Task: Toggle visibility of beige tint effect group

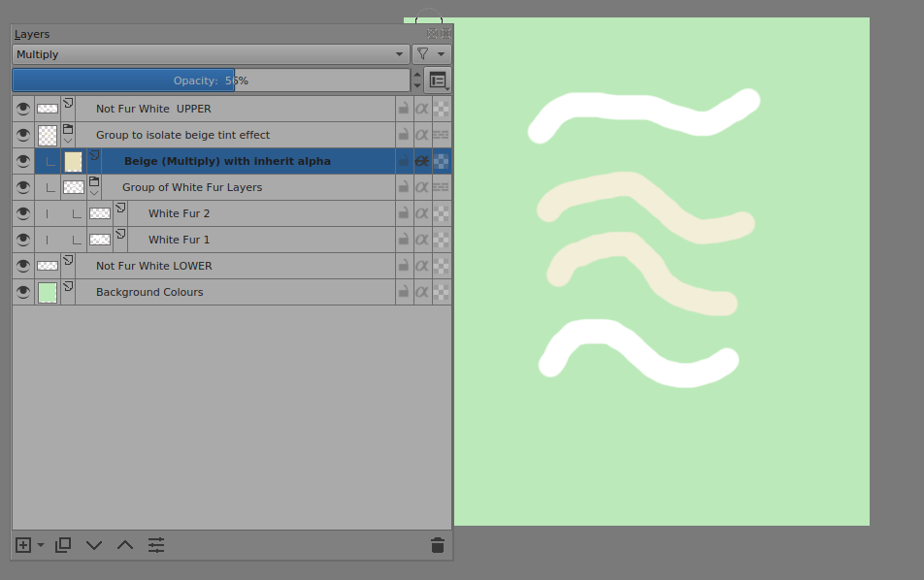Action: 23,135
